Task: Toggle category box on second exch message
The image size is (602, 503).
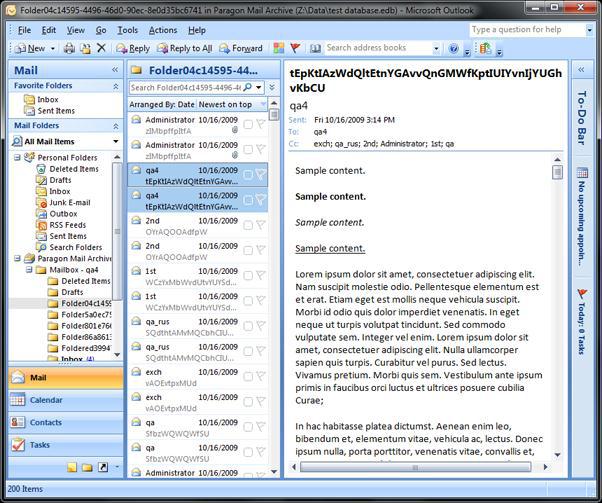Action: pyautogui.click(x=248, y=402)
